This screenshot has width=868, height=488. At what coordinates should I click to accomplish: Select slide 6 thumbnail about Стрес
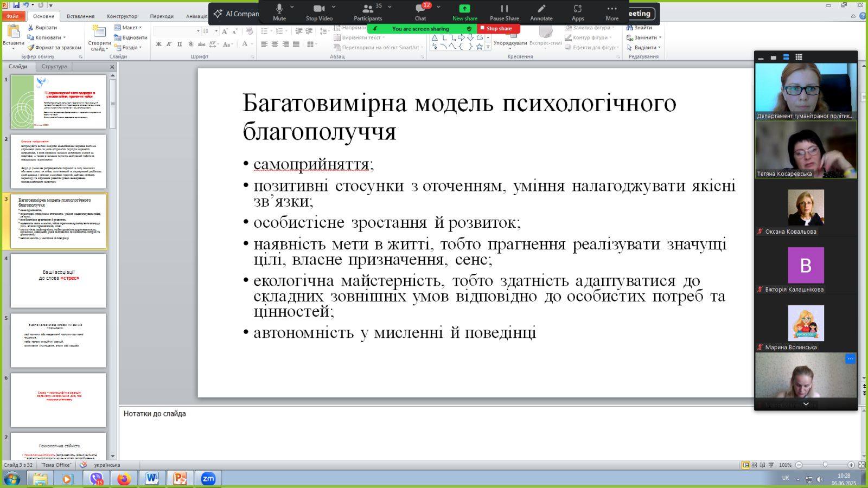59,400
